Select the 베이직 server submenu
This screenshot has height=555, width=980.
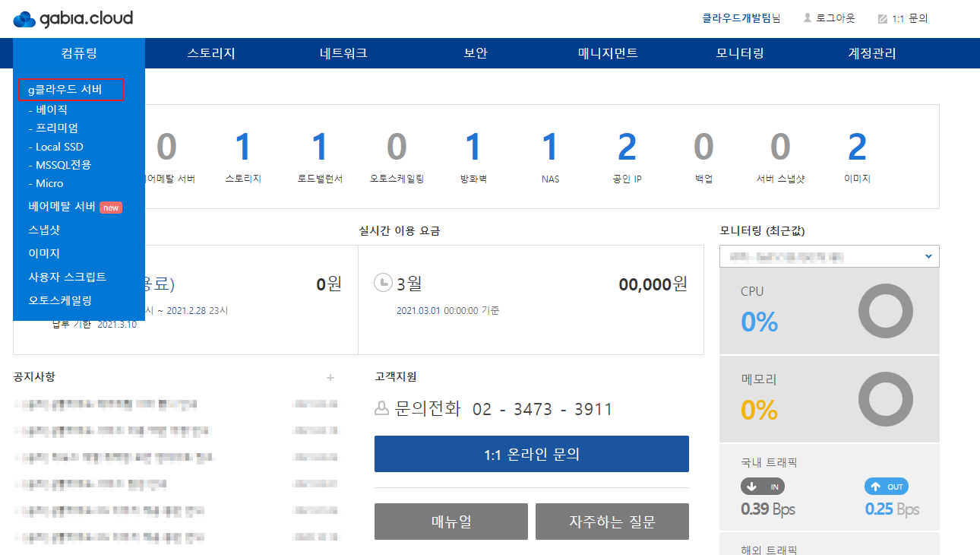click(x=48, y=109)
